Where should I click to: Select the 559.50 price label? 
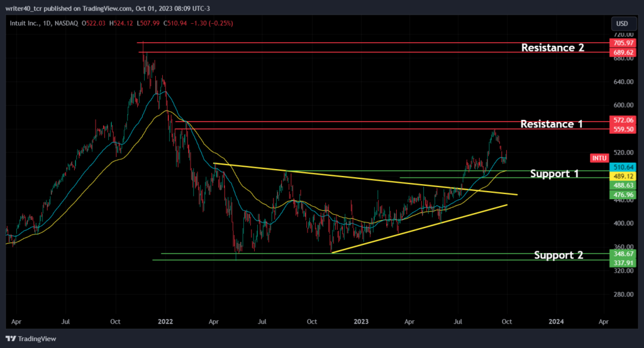click(x=623, y=129)
